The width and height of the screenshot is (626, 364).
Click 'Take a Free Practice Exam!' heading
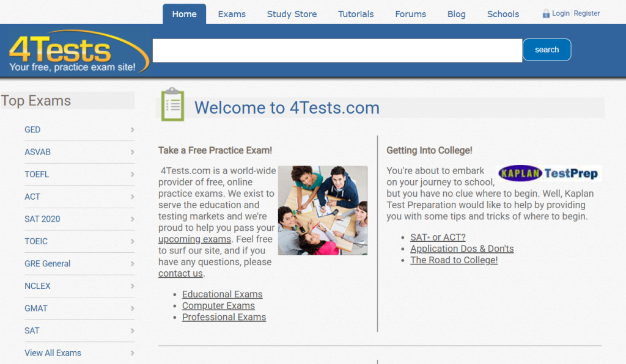(x=215, y=150)
